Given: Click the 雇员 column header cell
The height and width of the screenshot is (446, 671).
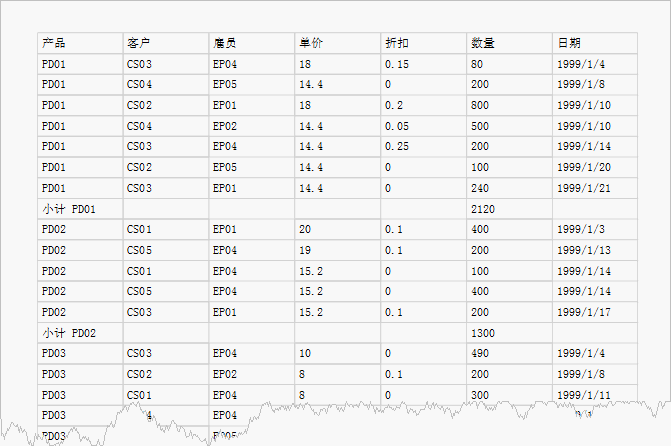Looking at the screenshot, I should tap(251, 43).
